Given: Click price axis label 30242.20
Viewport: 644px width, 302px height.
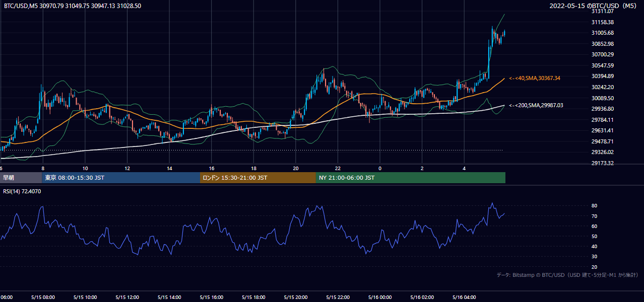Looking at the screenshot, I should pyautogui.click(x=602, y=87).
